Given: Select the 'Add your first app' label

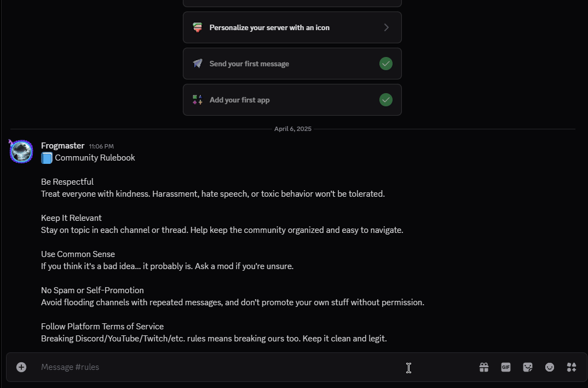Looking at the screenshot, I should tap(239, 100).
